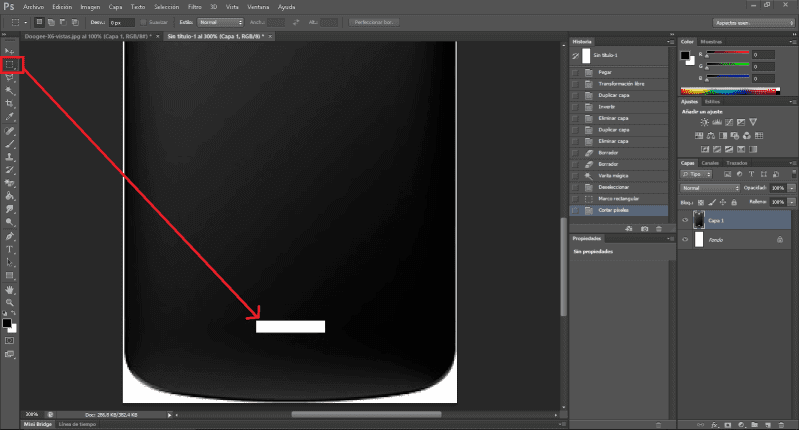Open the Relleno slider dropdown

pyautogui.click(x=791, y=202)
